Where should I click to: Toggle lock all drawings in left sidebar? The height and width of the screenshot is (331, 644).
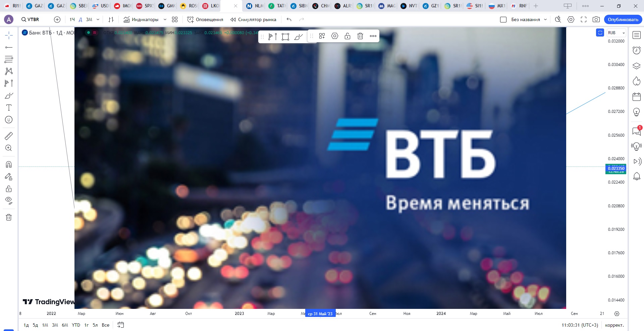[x=9, y=189]
